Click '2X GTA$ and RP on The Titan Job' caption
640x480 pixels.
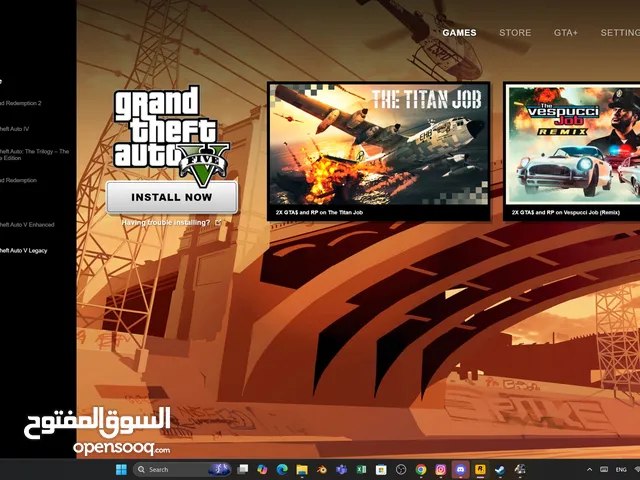(319, 212)
